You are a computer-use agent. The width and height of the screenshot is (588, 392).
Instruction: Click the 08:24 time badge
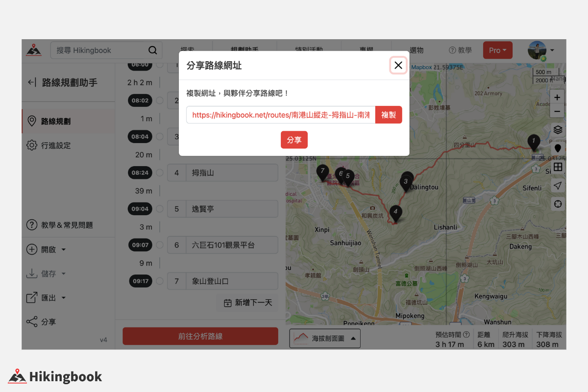point(140,172)
